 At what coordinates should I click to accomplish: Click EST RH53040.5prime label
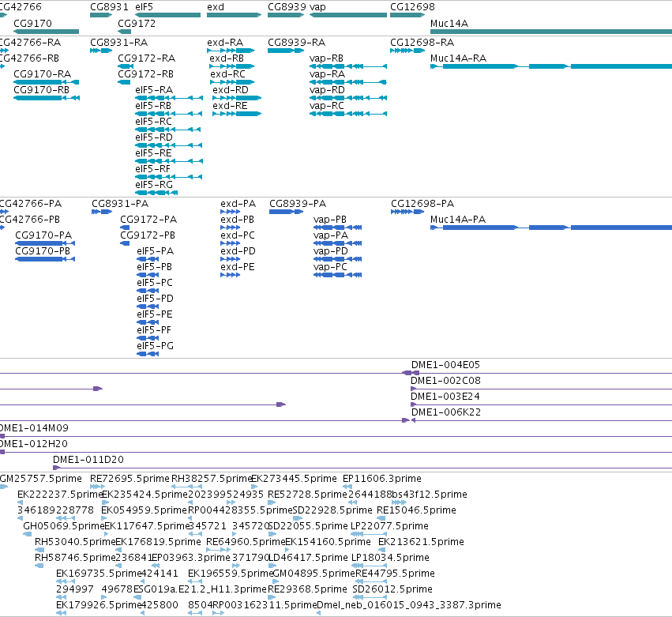tap(75, 543)
